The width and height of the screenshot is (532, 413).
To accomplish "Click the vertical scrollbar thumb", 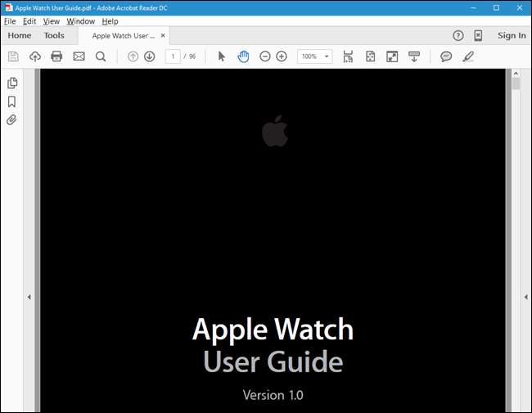I will 516,83.
